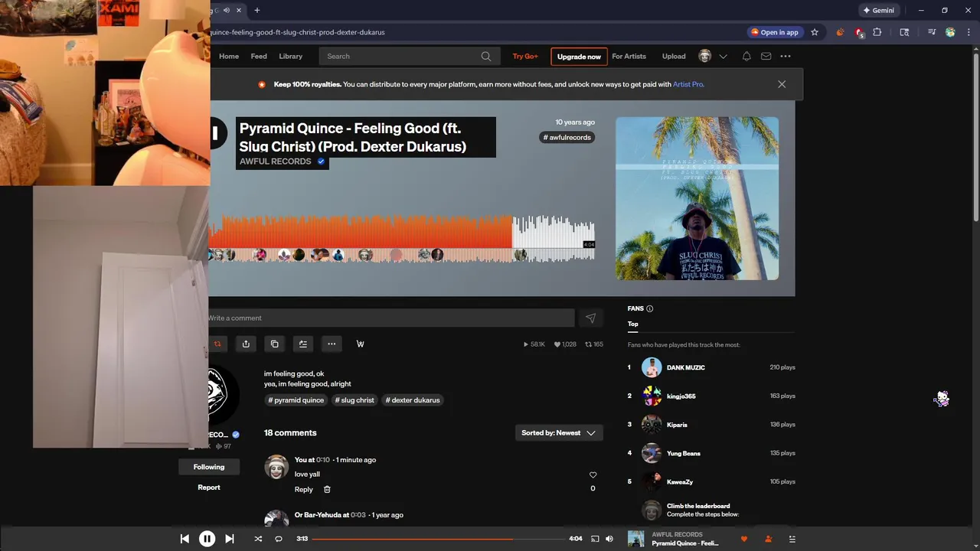Open the small album art in the player bar
The width and height of the screenshot is (980, 551).
coord(636,539)
